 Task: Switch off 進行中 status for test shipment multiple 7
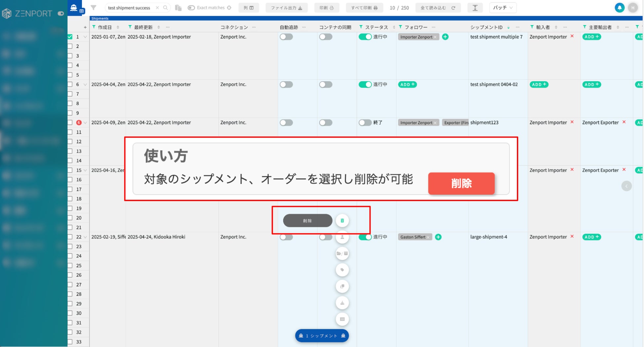click(365, 37)
